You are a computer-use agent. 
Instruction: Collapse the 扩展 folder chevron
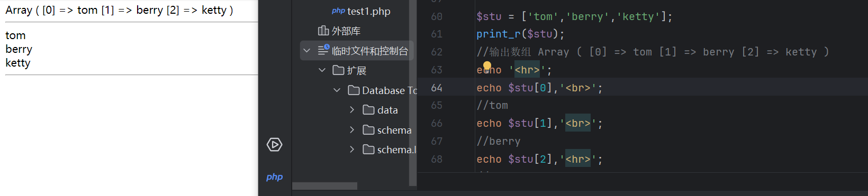click(322, 70)
